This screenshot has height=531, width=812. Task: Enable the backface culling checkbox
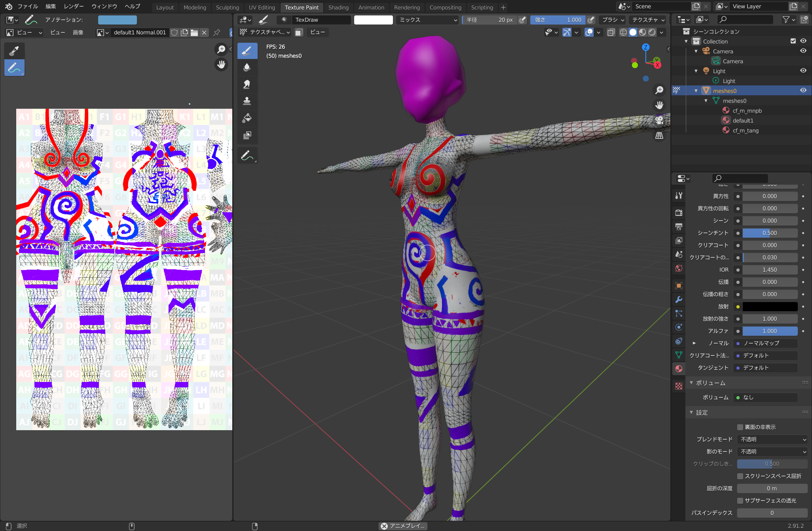(x=740, y=427)
